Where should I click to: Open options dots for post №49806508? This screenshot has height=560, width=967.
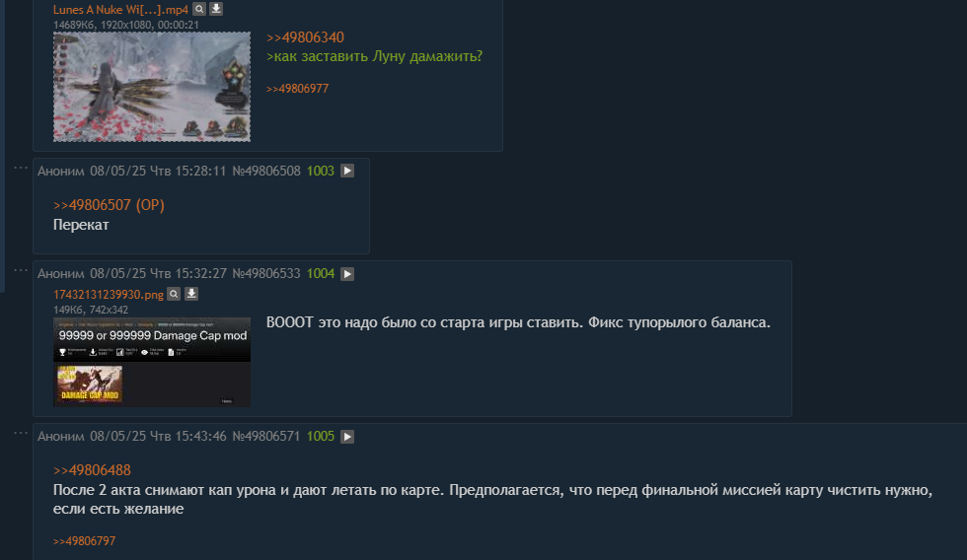(21, 168)
